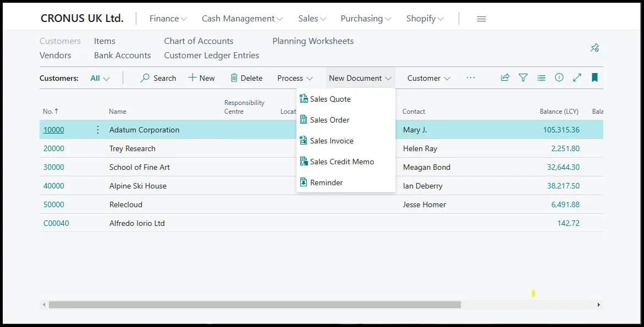The image size is (644, 327).
Task: Click the Reminder document icon
Action: tap(304, 182)
